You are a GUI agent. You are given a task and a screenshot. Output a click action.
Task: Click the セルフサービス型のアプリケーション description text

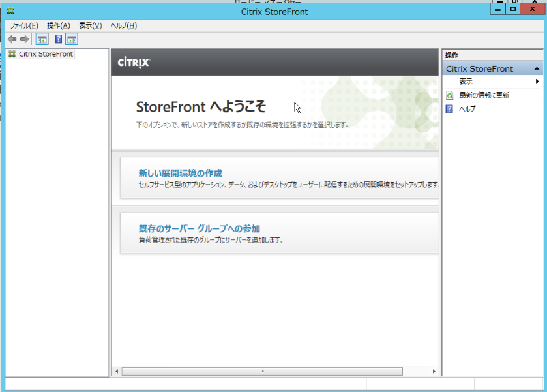[x=288, y=185]
